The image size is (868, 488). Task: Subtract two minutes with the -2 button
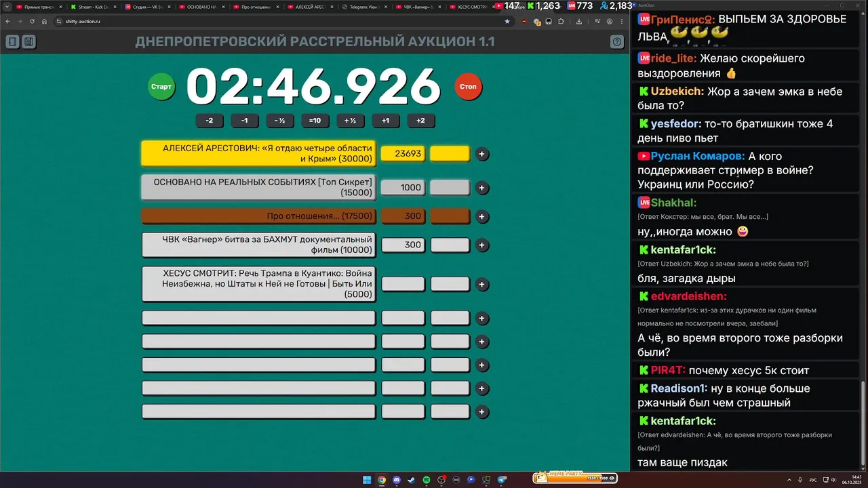click(210, 121)
